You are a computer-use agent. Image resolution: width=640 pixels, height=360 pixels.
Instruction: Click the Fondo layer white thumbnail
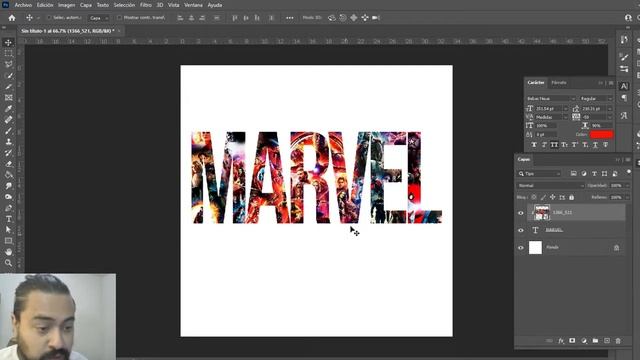pos(535,247)
